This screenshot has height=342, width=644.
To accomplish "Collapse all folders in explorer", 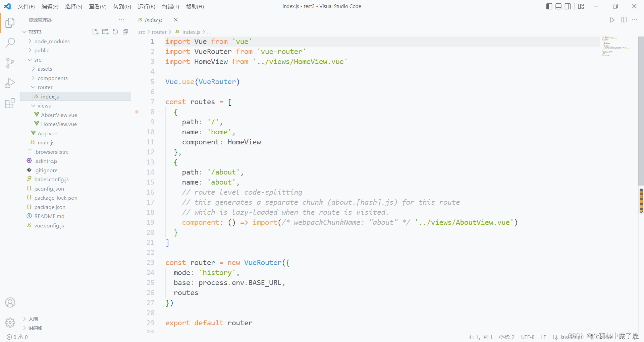I will tap(125, 32).
